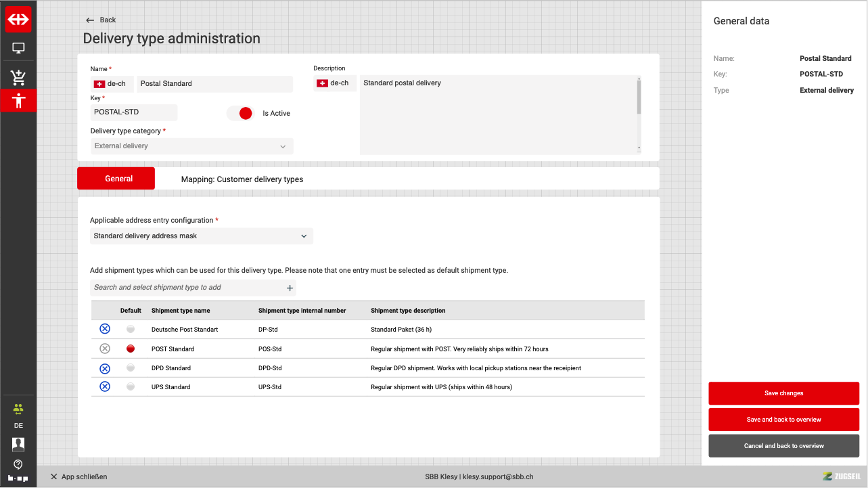This screenshot has width=868, height=488.
Task: Click the SBB logo icon in sidebar
Action: tap(18, 20)
